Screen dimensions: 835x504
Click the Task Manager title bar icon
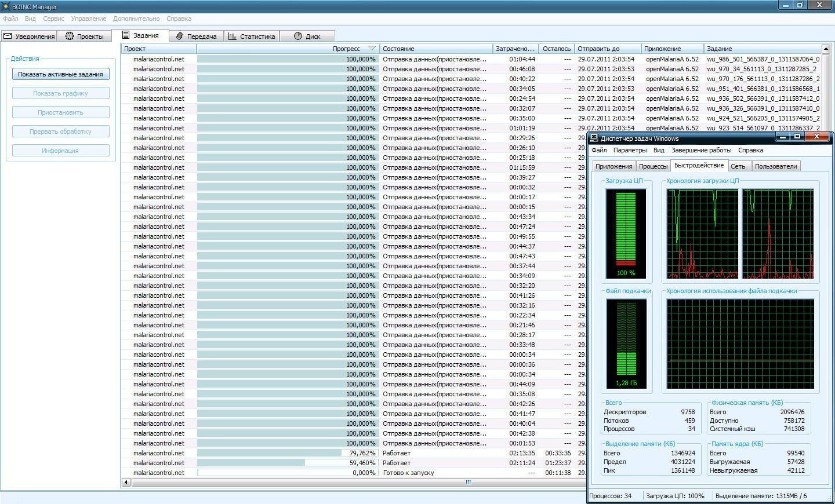point(594,138)
